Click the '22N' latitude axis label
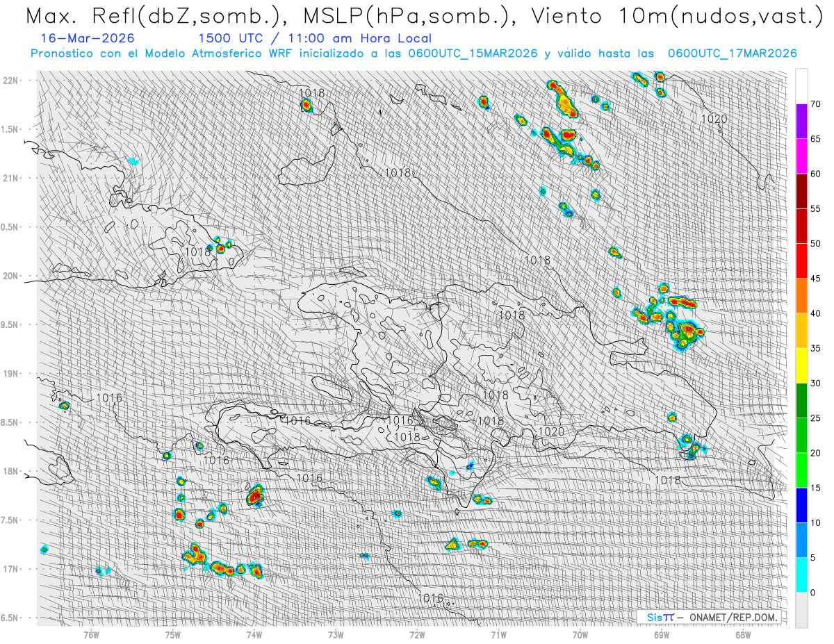Screen dimensions: 834x644 [10, 80]
